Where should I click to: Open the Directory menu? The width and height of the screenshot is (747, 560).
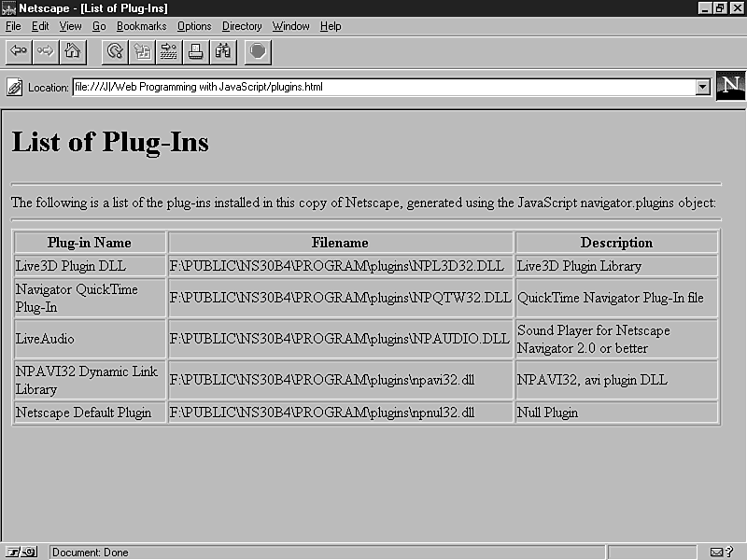coord(242,26)
